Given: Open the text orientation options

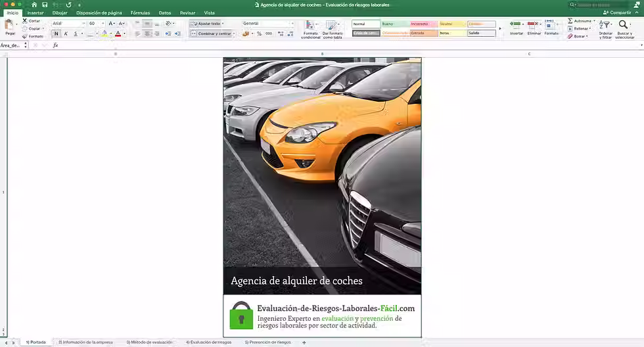Looking at the screenshot, I should pyautogui.click(x=168, y=24).
